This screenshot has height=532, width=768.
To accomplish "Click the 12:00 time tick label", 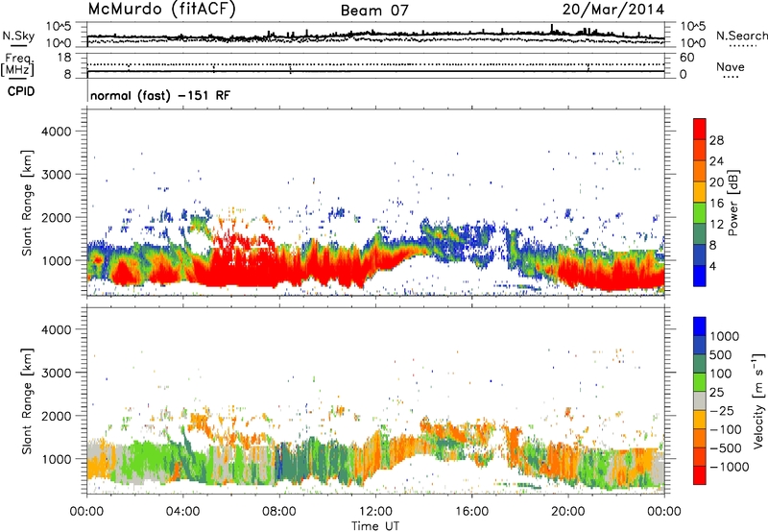I will click(x=375, y=512).
